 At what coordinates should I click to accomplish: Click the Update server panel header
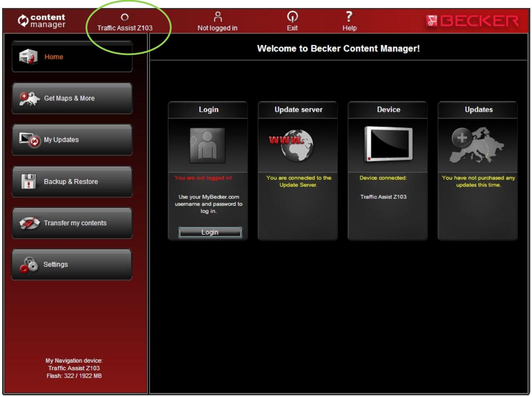coord(298,110)
